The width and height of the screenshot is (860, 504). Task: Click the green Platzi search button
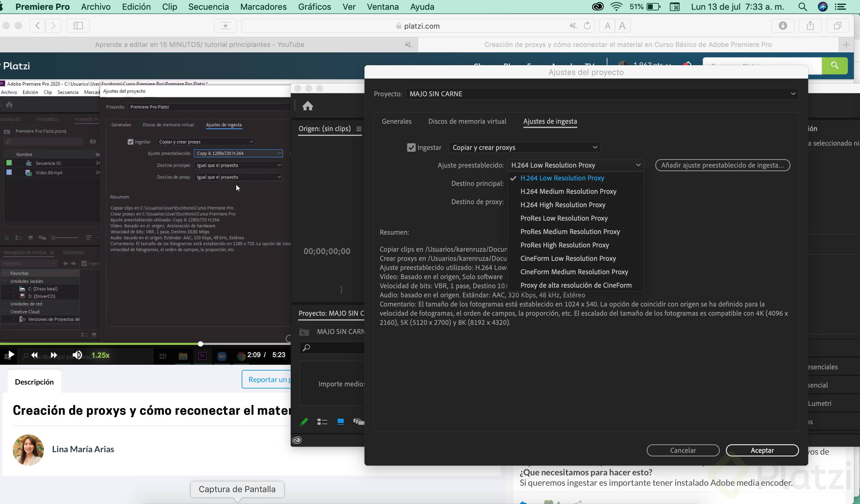834,66
